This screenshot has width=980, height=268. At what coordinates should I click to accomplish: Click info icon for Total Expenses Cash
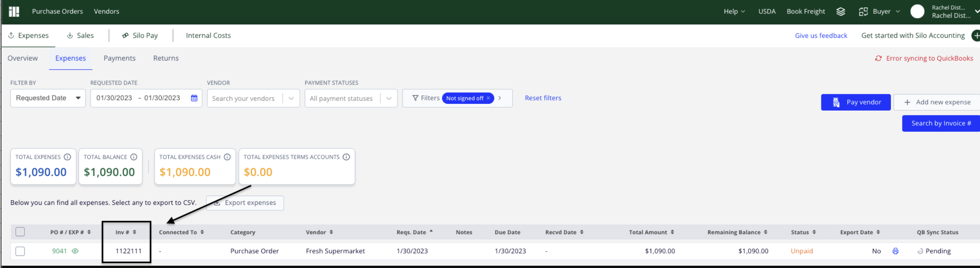227,157
